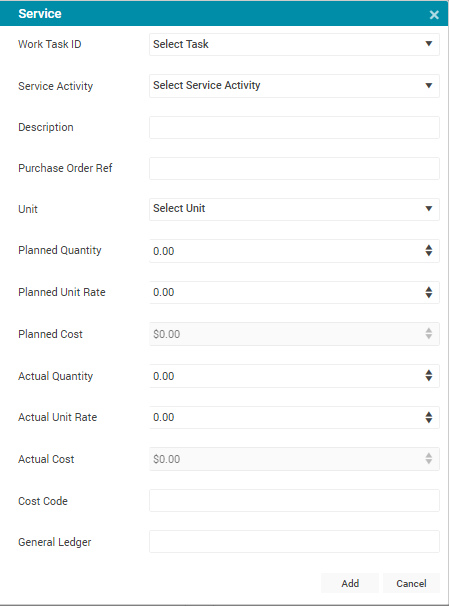Viewport: 449px width, 606px height.
Task: Open the Work Task ID dropdown
Action: [x=294, y=44]
